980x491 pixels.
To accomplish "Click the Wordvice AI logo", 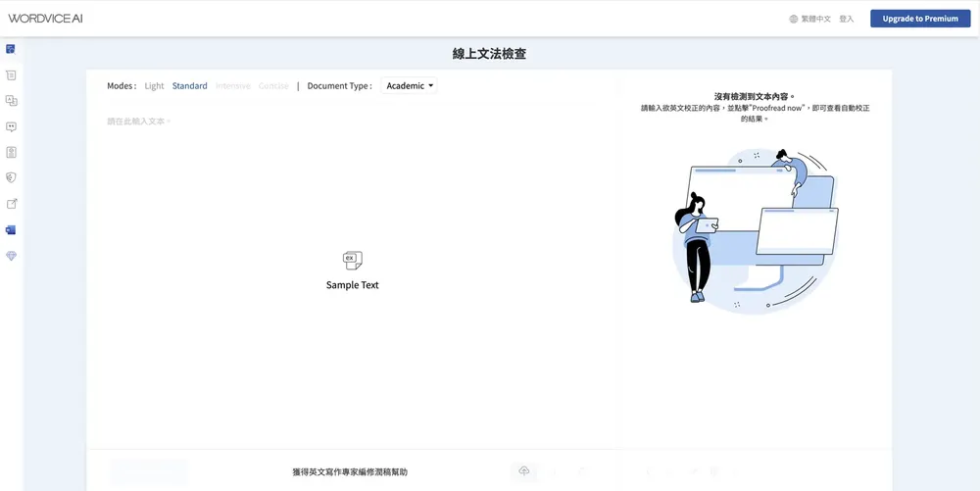I will point(46,18).
